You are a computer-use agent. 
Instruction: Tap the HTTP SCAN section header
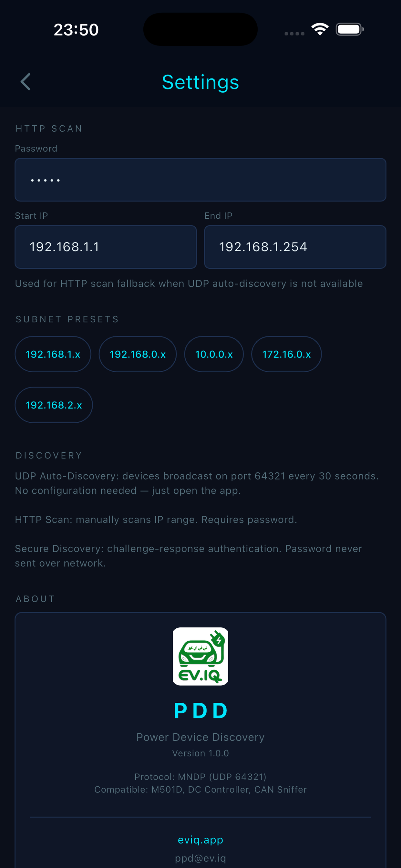tap(49, 129)
